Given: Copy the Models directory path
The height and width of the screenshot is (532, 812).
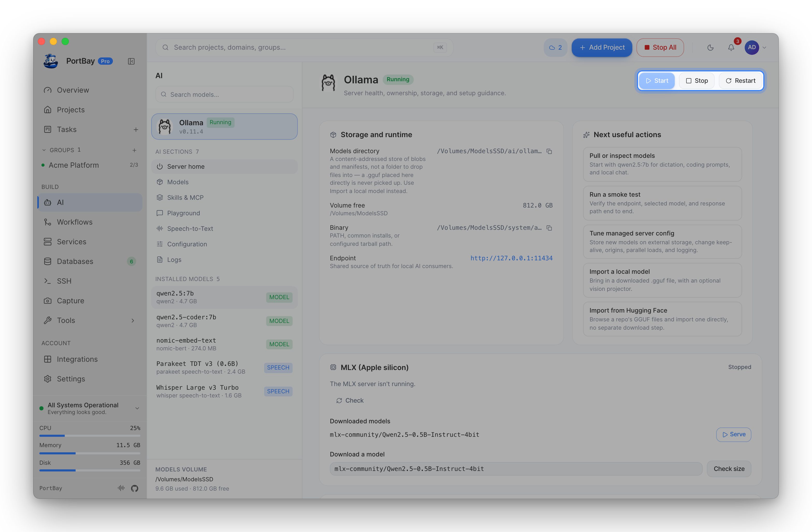Looking at the screenshot, I should click(549, 151).
